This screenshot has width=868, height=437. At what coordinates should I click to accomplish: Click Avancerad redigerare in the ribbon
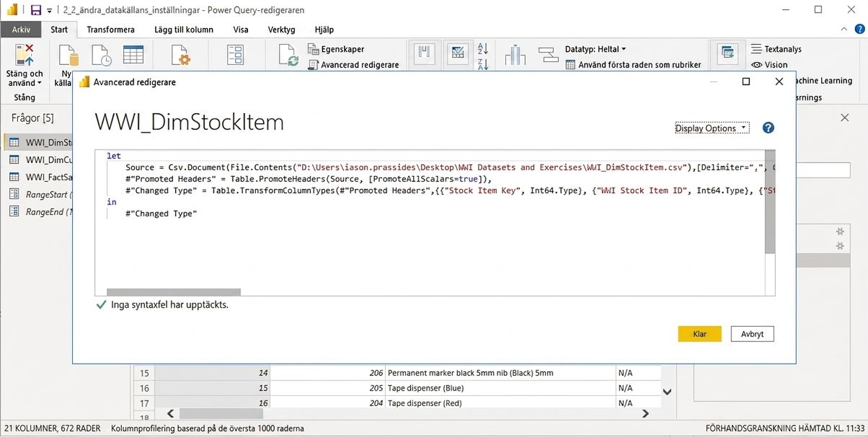tap(353, 65)
